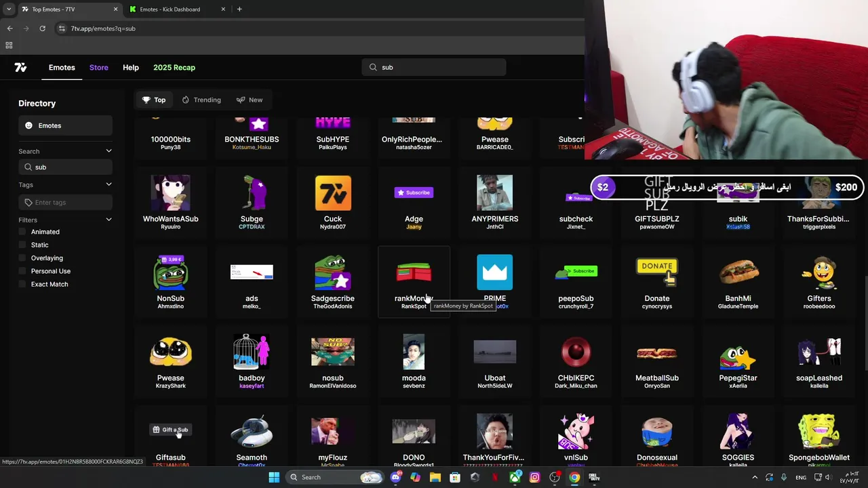Open the Help menu item

(131, 67)
